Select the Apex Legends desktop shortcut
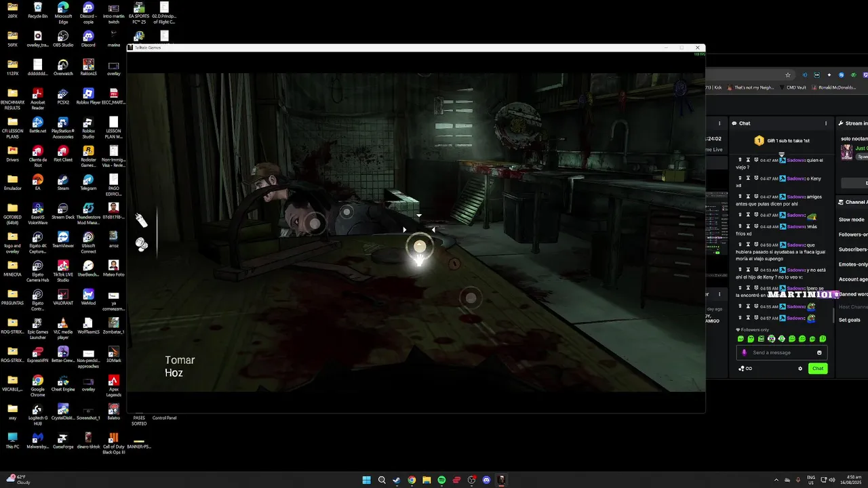 click(x=113, y=386)
